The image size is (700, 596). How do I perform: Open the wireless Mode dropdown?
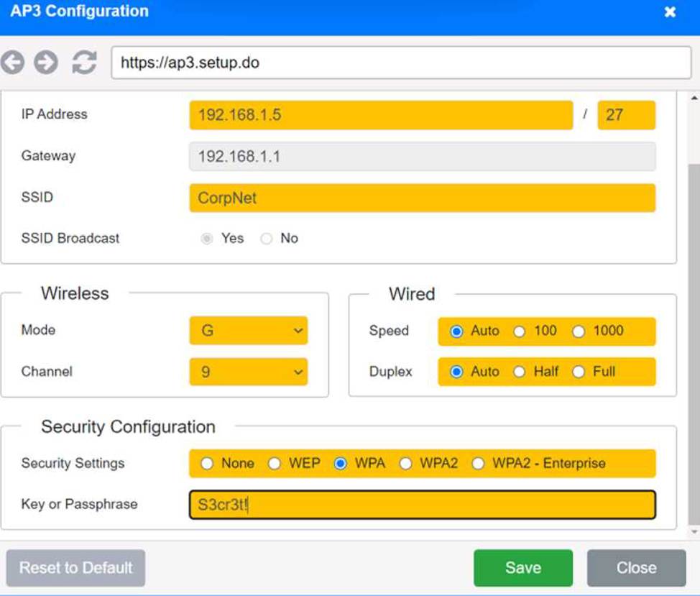[249, 331]
